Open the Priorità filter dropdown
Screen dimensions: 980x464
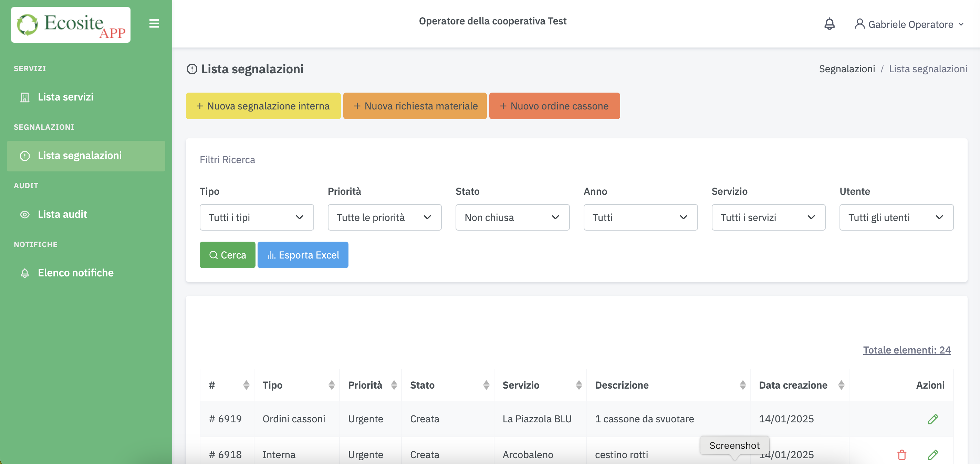384,217
